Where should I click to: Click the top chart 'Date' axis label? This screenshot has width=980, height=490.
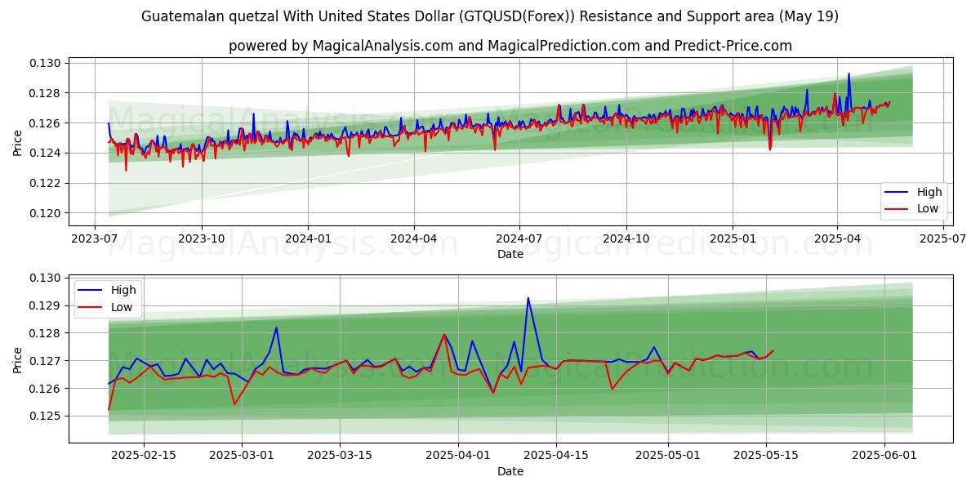510,255
